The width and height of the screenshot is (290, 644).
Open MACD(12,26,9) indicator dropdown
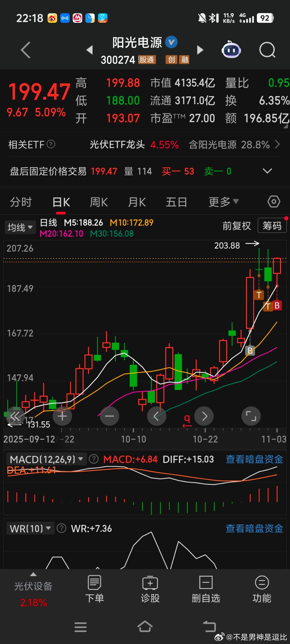pyautogui.click(x=46, y=459)
